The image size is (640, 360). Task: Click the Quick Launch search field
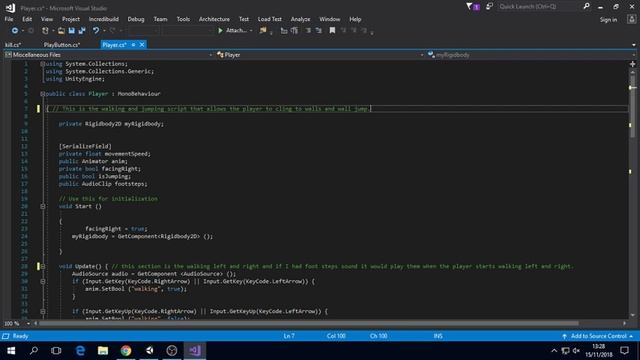point(538,7)
